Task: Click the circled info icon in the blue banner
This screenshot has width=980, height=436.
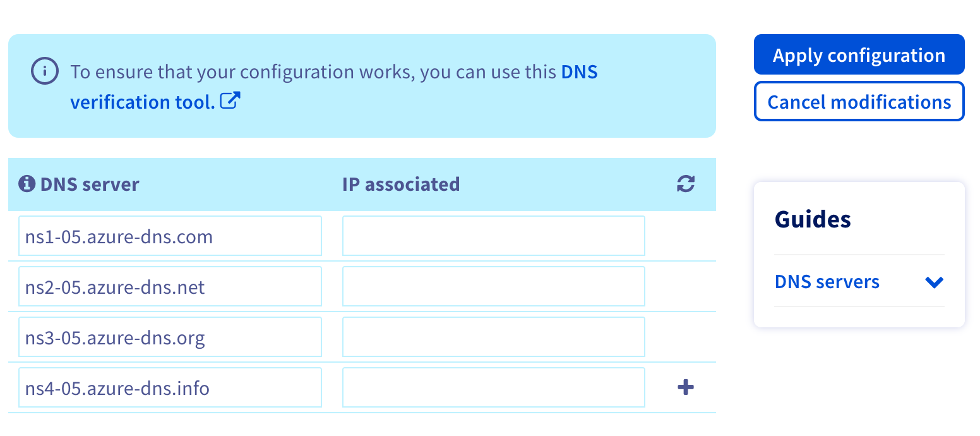Action: tap(44, 71)
